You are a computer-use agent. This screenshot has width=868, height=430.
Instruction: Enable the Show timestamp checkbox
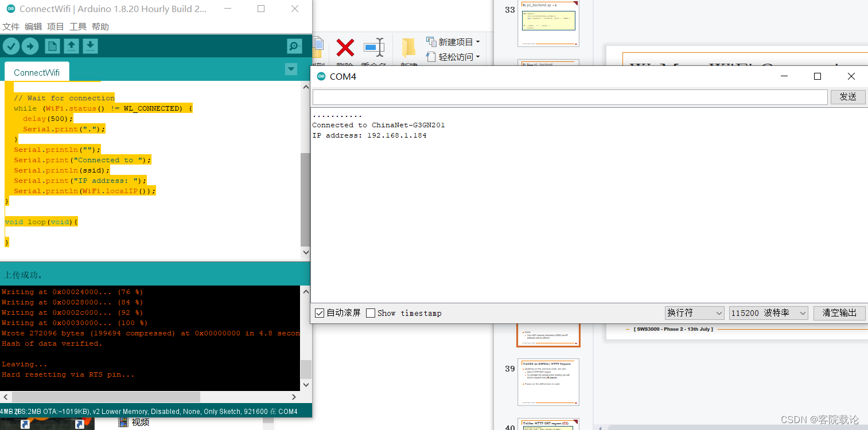coord(371,313)
